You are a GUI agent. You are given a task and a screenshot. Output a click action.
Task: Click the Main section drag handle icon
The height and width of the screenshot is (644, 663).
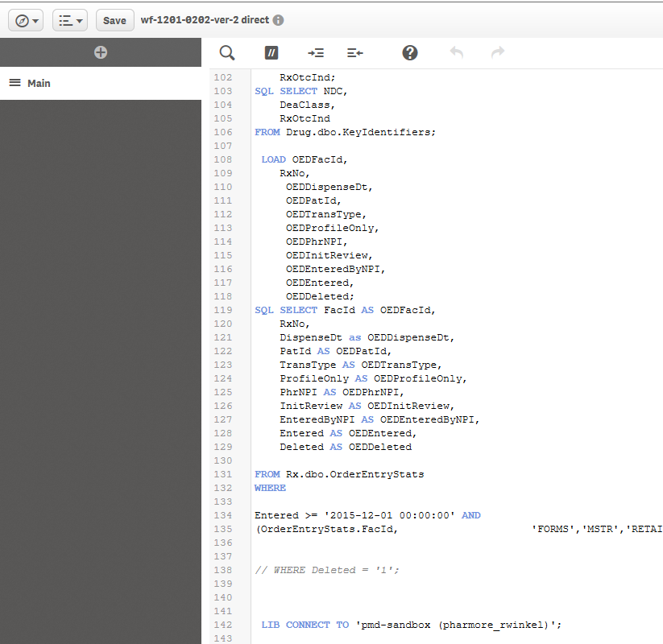[15, 83]
